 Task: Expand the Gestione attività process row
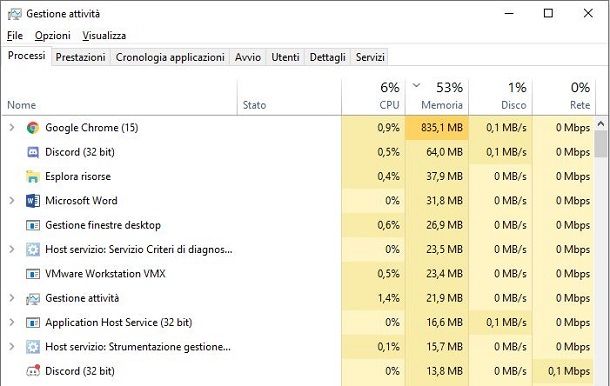pyautogui.click(x=12, y=298)
